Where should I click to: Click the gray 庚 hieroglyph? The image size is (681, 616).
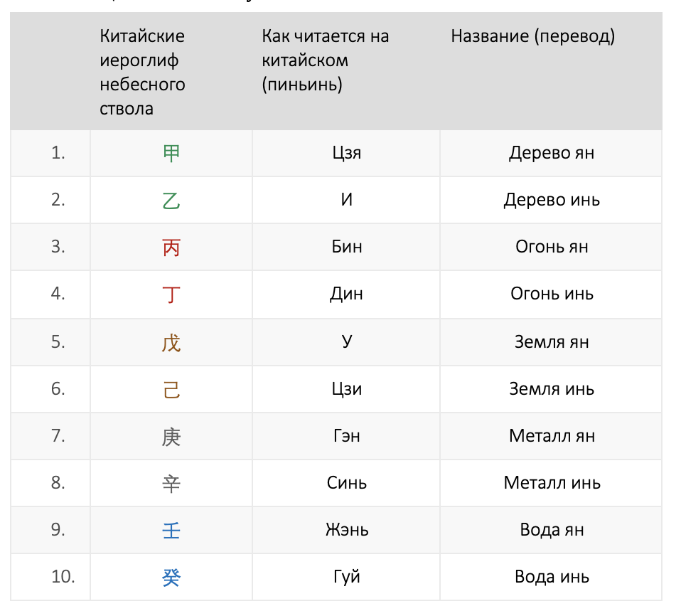(x=171, y=437)
